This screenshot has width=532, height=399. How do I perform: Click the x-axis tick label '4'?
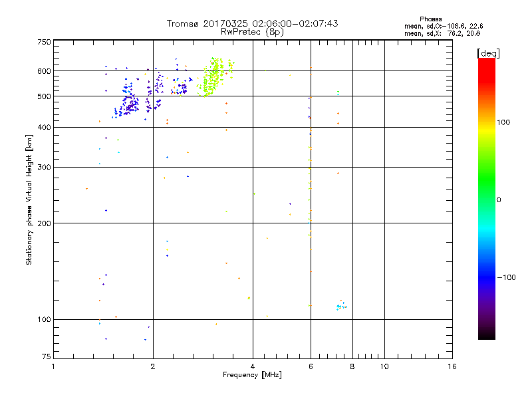pos(253,366)
